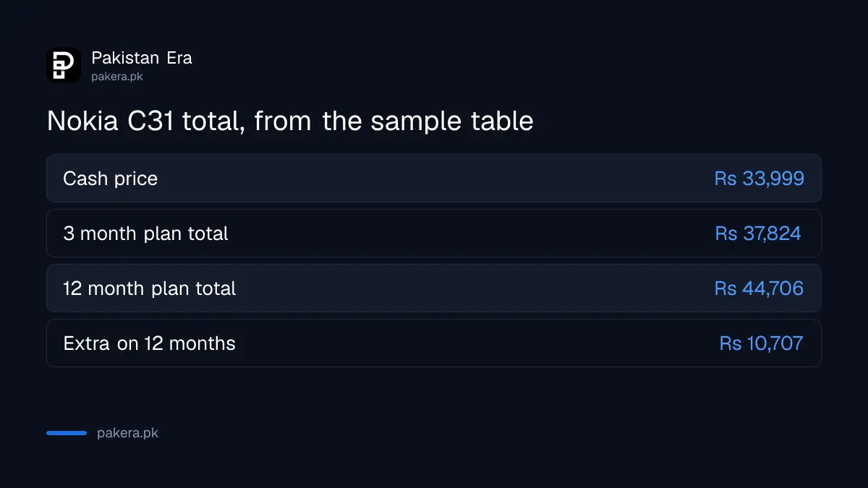868x488 pixels.
Task: Select the Extra on 12 months row
Action: click(x=434, y=343)
